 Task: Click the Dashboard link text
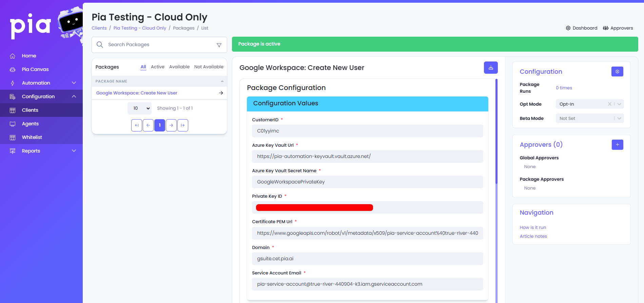[x=585, y=28]
